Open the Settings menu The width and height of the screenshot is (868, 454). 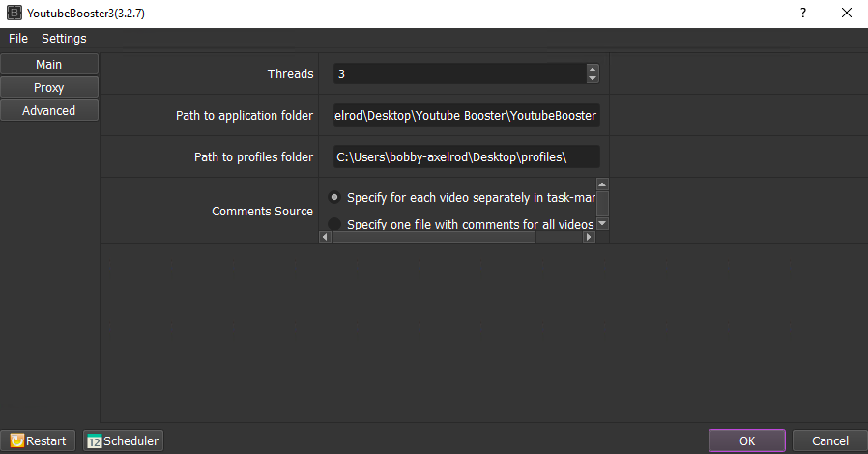pyautogui.click(x=64, y=39)
